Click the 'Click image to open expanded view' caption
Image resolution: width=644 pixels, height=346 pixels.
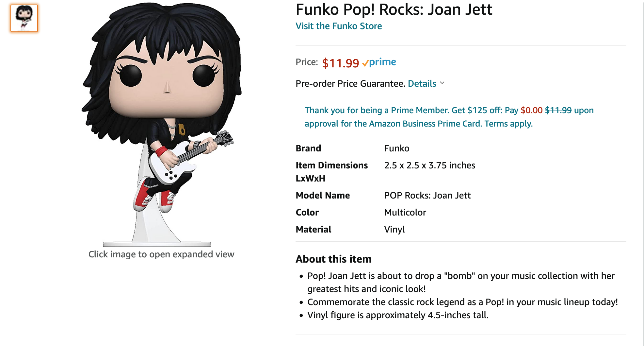161,254
